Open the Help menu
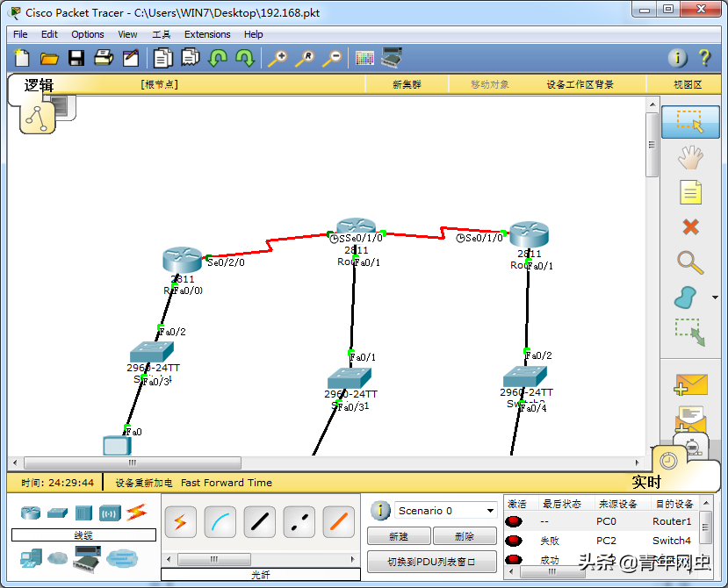The width and height of the screenshot is (728, 588). pos(254,34)
